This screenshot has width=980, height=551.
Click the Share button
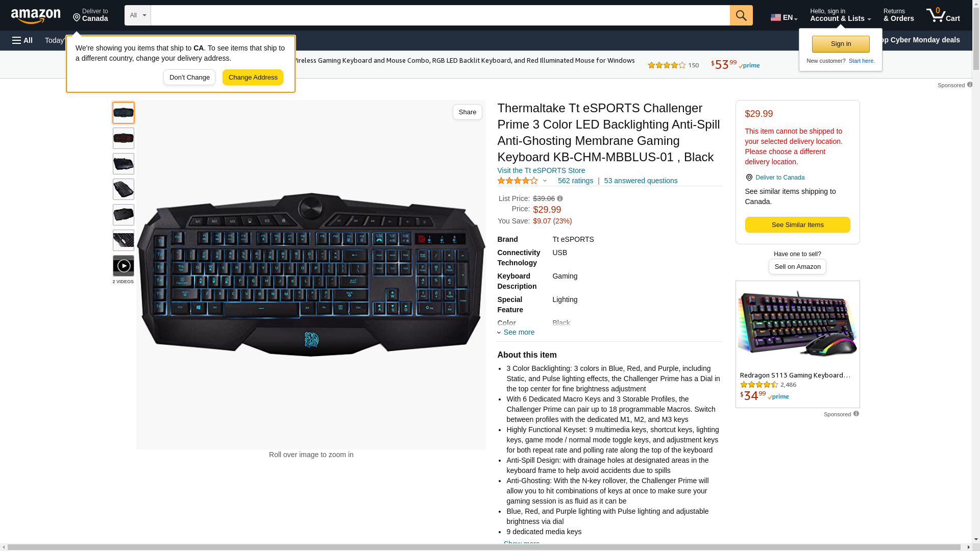pyautogui.click(x=467, y=112)
